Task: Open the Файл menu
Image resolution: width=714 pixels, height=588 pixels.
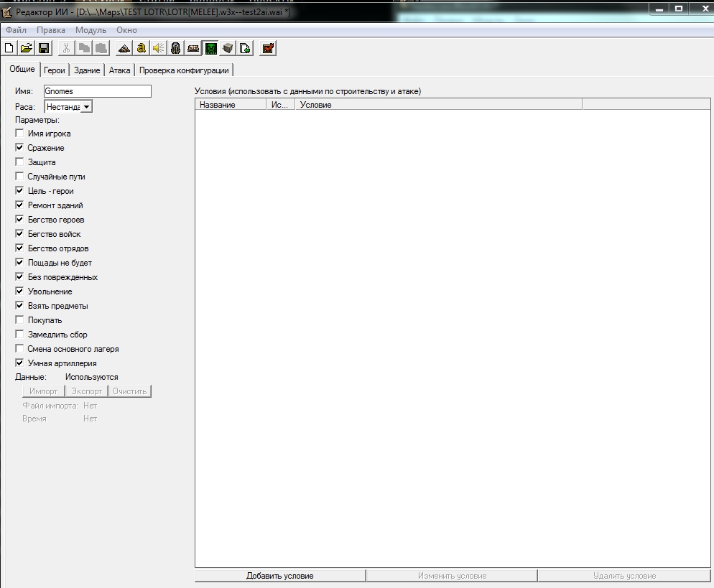Action: [x=16, y=30]
